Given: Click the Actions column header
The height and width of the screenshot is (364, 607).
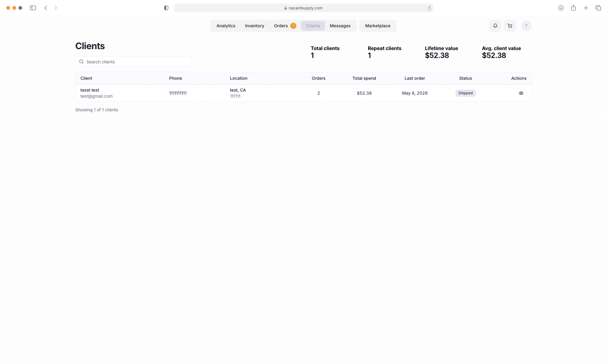Looking at the screenshot, I should point(519,78).
